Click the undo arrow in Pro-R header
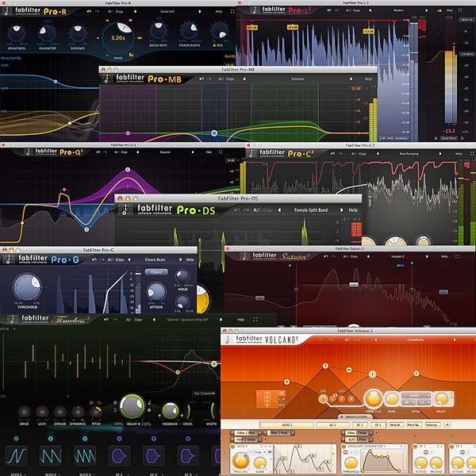476x476 pixels. [x=89, y=12]
